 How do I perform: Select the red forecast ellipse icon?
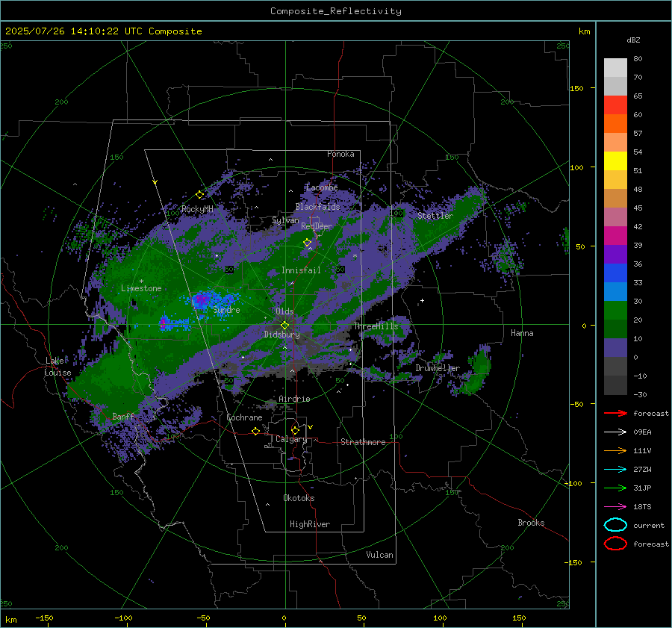point(615,544)
